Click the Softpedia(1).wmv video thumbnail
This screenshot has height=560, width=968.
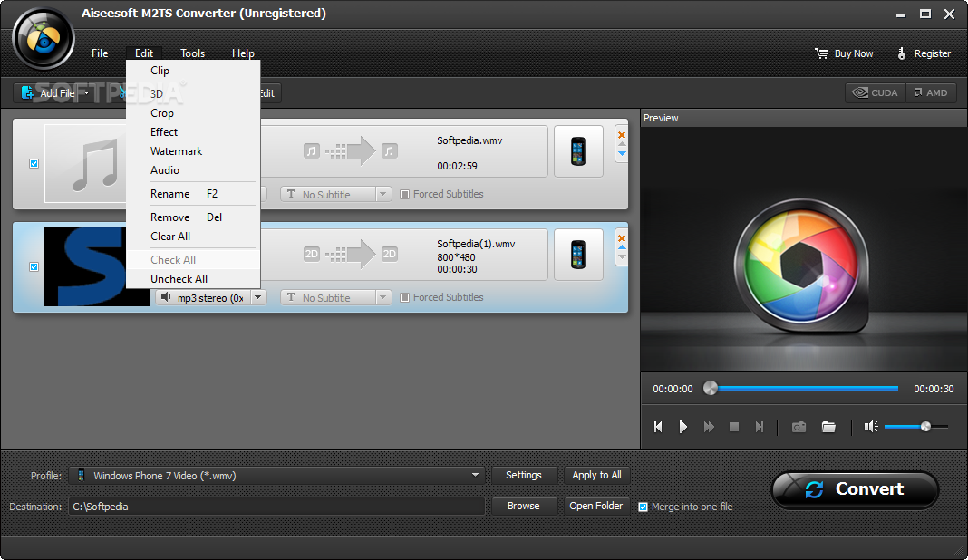(85, 266)
